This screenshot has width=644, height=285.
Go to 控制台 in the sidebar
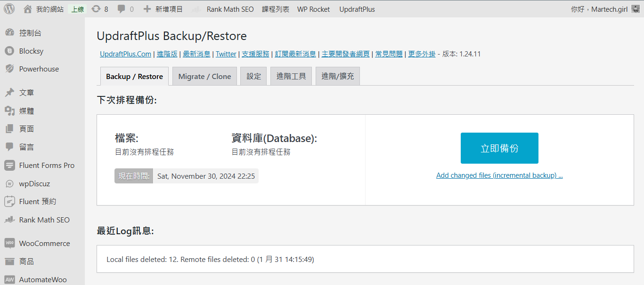point(30,33)
